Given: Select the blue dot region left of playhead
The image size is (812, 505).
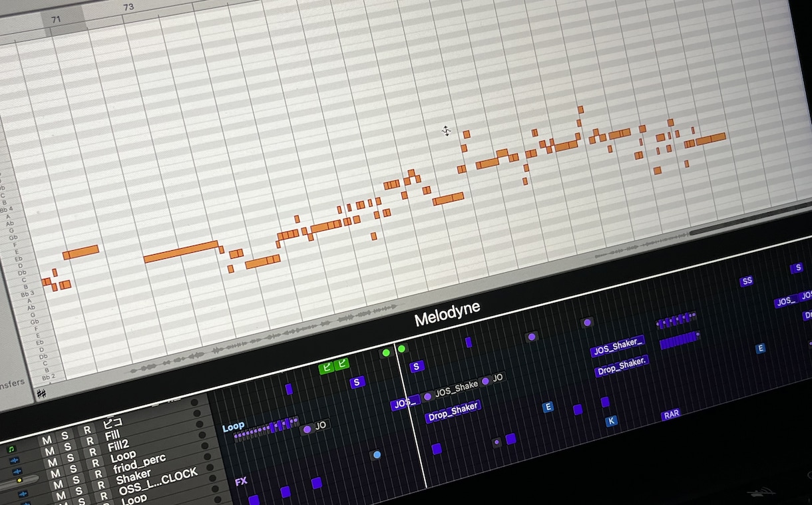Looking at the screenshot, I should coord(377,455).
